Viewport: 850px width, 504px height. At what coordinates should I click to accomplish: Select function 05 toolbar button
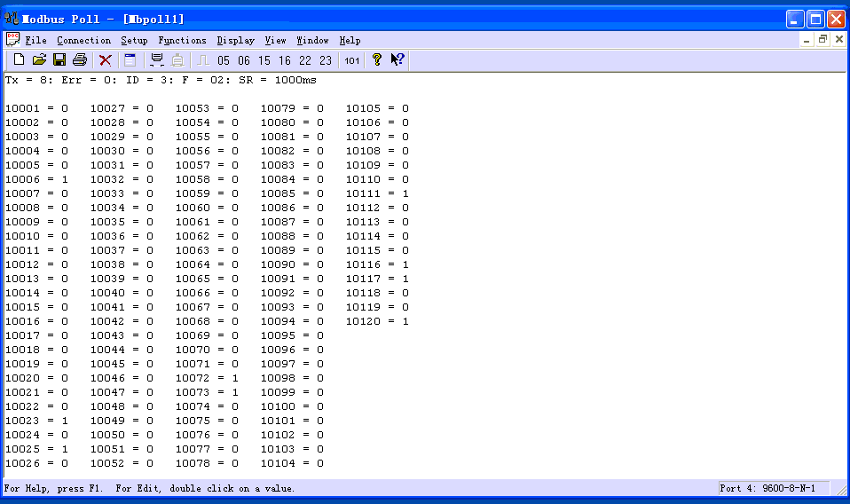224,60
